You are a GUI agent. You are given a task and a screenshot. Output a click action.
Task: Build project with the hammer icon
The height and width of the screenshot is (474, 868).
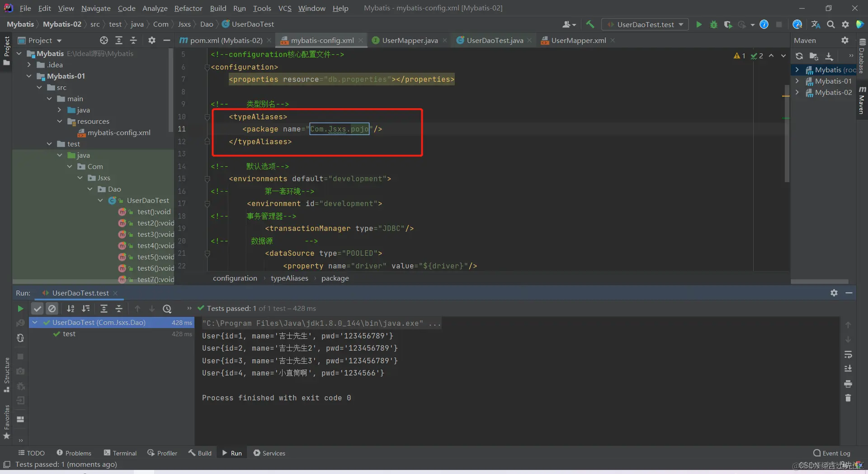[590, 24]
